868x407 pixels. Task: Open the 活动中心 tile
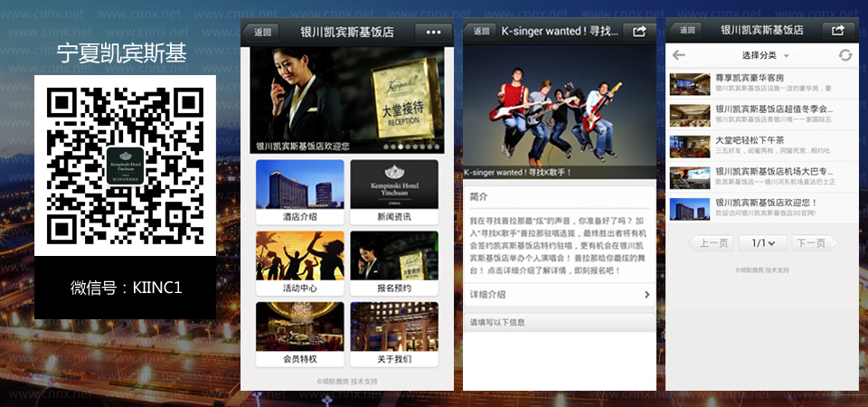pos(300,263)
